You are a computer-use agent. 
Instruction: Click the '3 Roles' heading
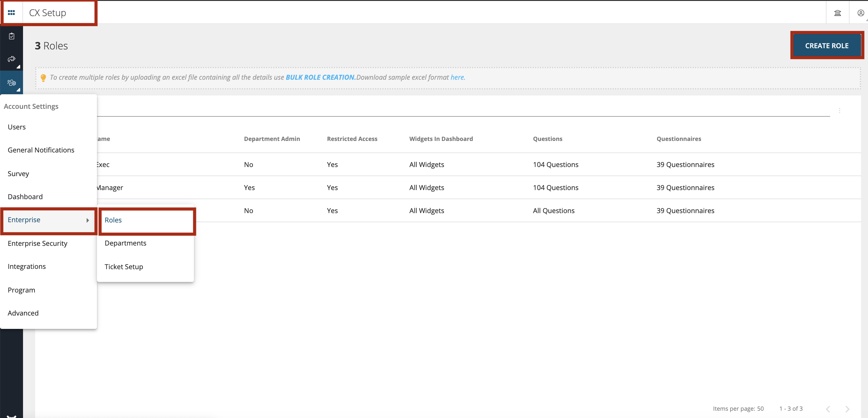[51, 46]
